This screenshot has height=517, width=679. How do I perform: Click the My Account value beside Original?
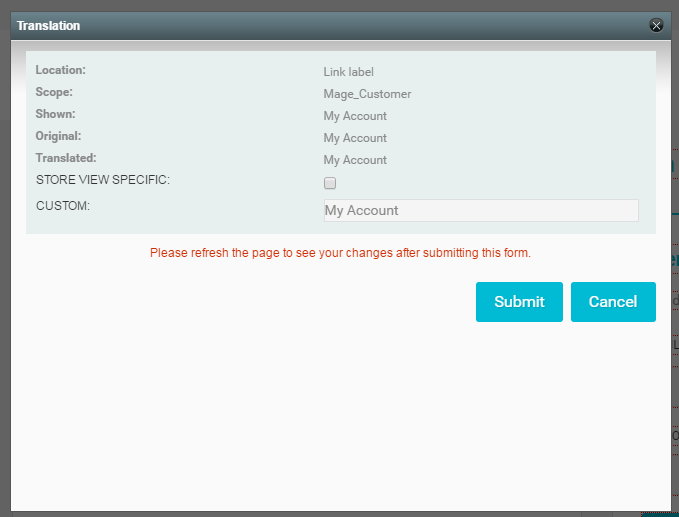(x=355, y=138)
